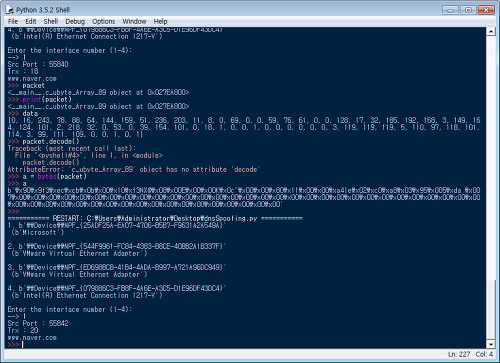Click the RESTART dnsSpoofing.py line
The height and width of the screenshot is (363, 500).
(155, 218)
